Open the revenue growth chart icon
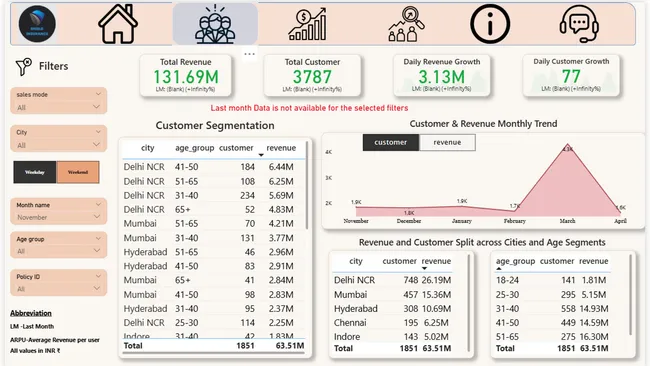The height and width of the screenshot is (366, 650). (x=307, y=24)
